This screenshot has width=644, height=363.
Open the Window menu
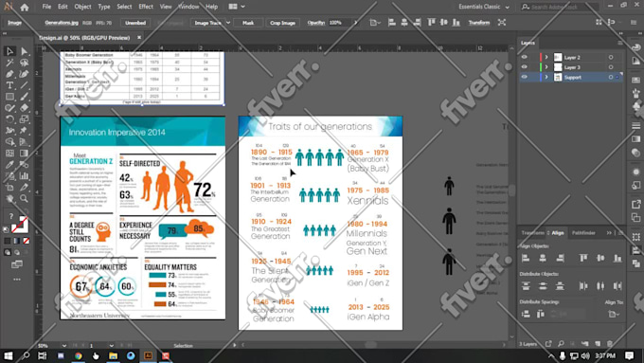188,7
